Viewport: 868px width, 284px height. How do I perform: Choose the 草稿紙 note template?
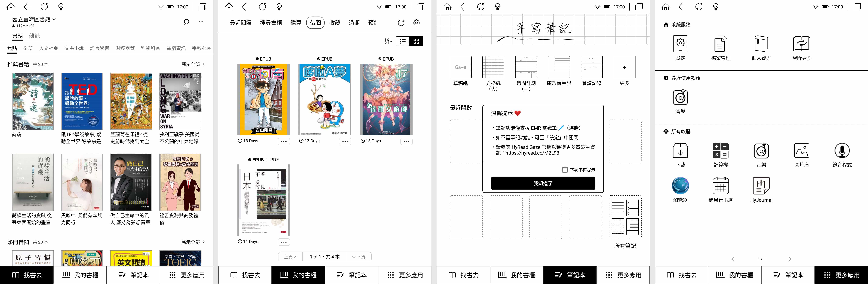(460, 71)
